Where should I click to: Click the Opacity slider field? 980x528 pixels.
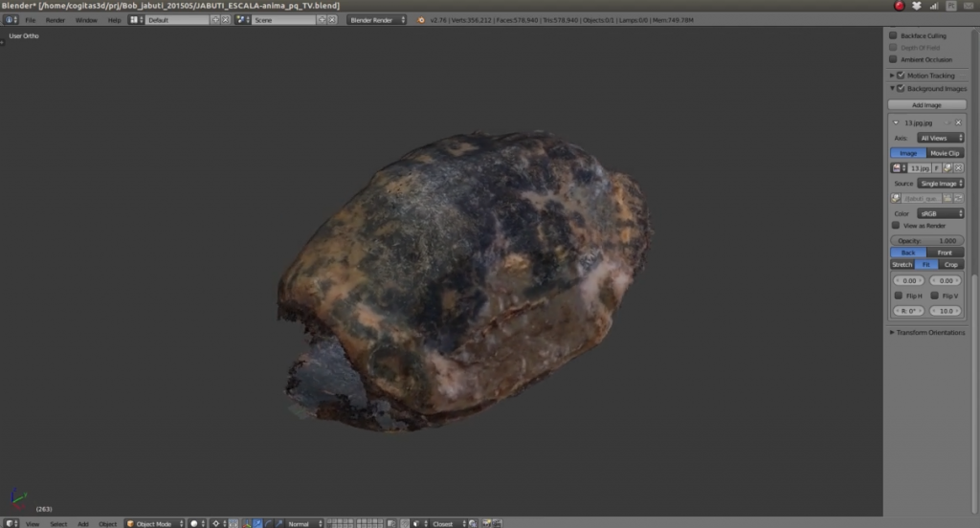click(x=926, y=241)
